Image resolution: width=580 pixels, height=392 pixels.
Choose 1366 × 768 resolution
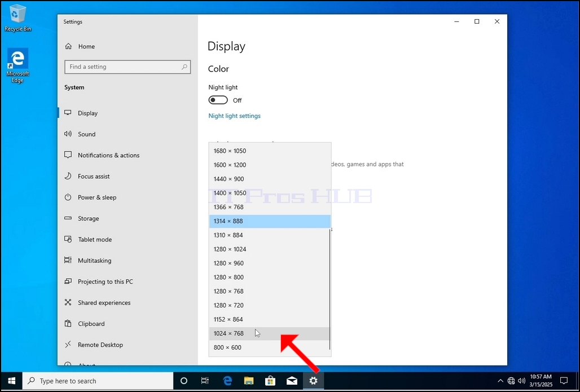coord(270,207)
